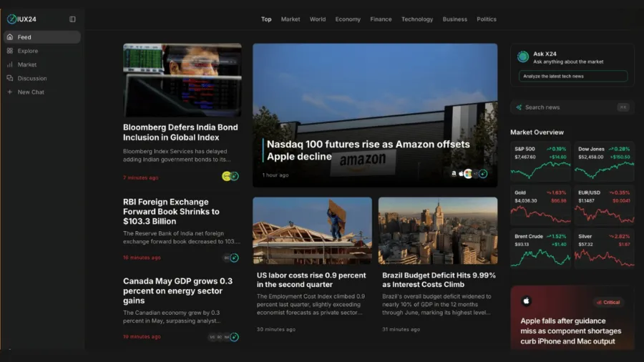644x362 pixels.
Task: Open Canada May GDP grows article
Action: tap(178, 290)
